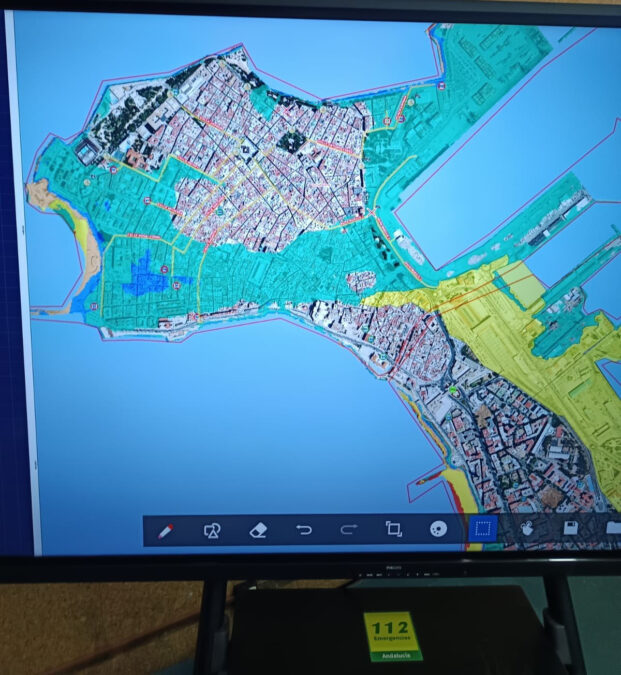Viewport: 621px width, 675px height.
Task: Select the eraser tool
Action: click(257, 530)
